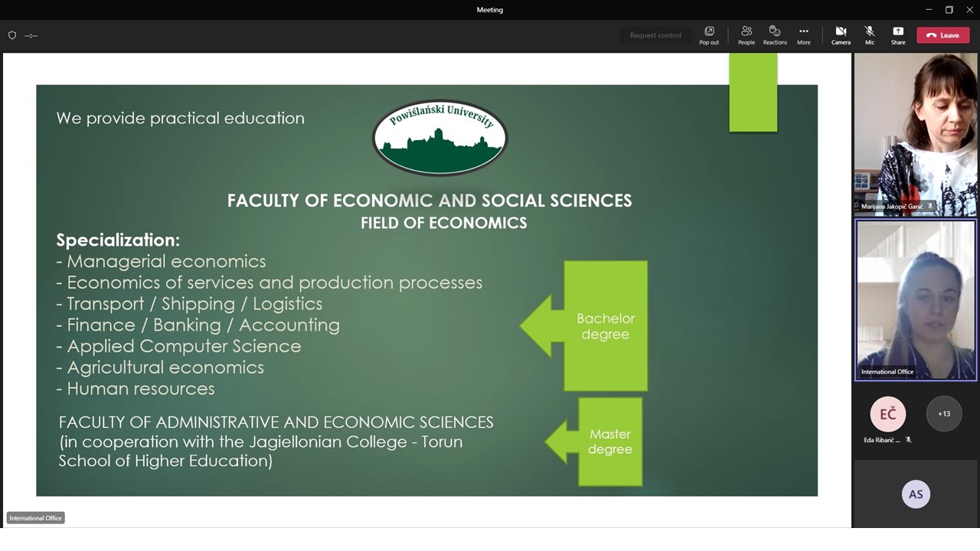Select Marijana Jakopić Ganić video tile
The width and height of the screenshot is (980, 551).
pyautogui.click(x=915, y=135)
